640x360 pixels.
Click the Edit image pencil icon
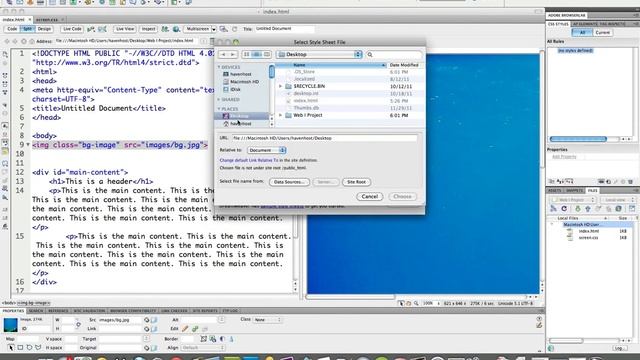click(x=185, y=329)
